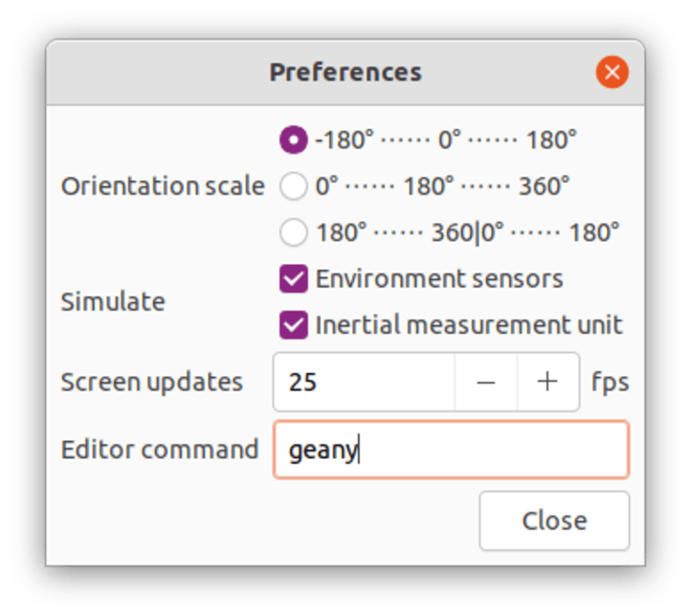Viewport: 689px width, 616px height.
Task: Click the "Orientation scale" label
Action: coord(163,186)
